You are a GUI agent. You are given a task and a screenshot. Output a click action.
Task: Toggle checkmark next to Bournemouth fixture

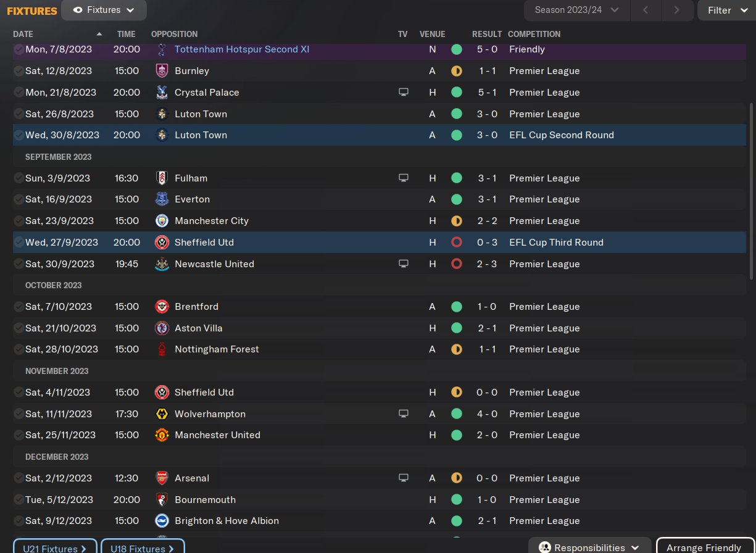pyautogui.click(x=19, y=500)
